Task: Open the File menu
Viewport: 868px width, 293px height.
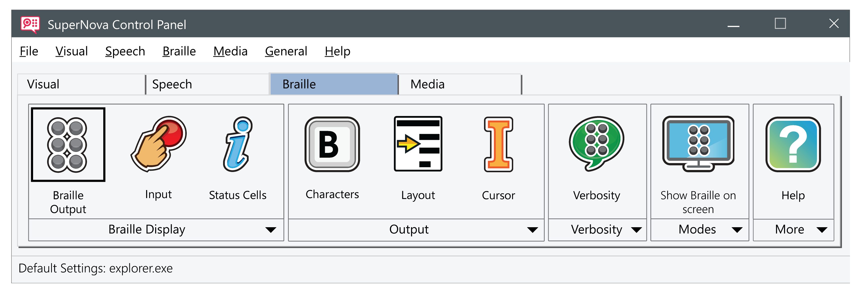Action: [29, 51]
